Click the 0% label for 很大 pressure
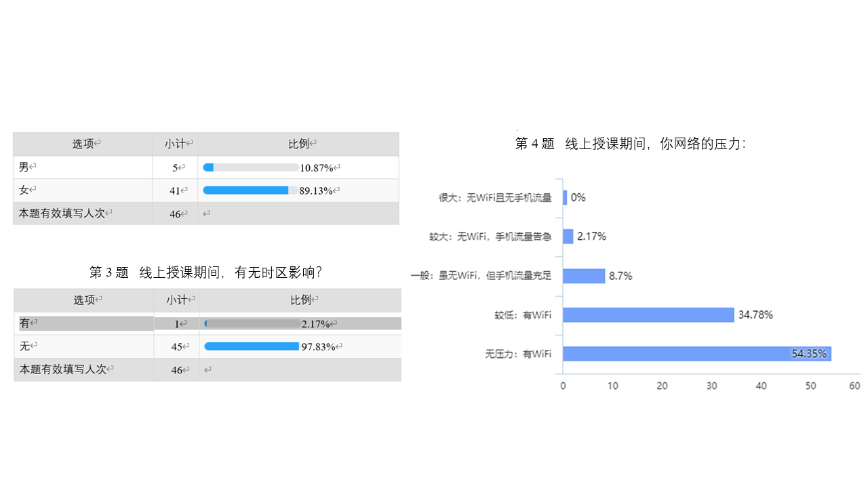This screenshot has width=868, height=488. (578, 198)
